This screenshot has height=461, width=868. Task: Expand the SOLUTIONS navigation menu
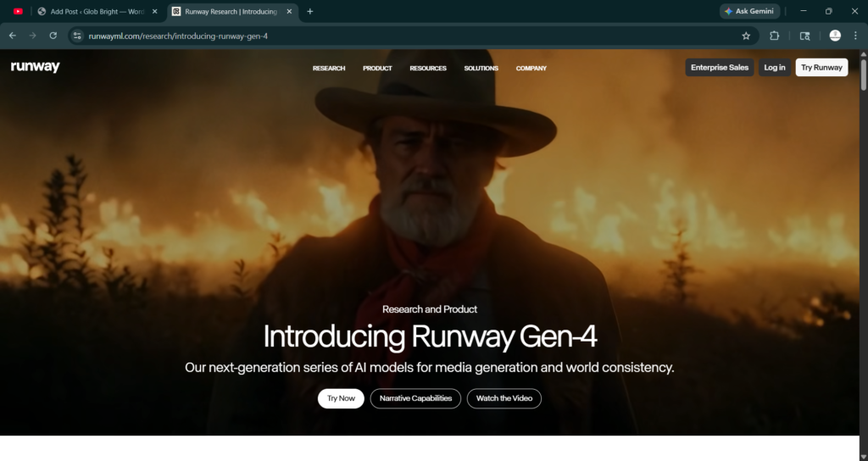tap(481, 68)
